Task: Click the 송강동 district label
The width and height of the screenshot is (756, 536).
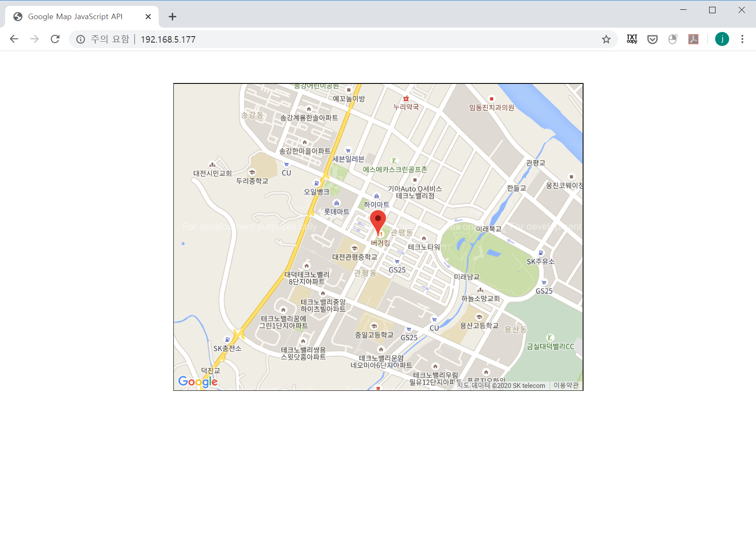Action: tap(252, 115)
